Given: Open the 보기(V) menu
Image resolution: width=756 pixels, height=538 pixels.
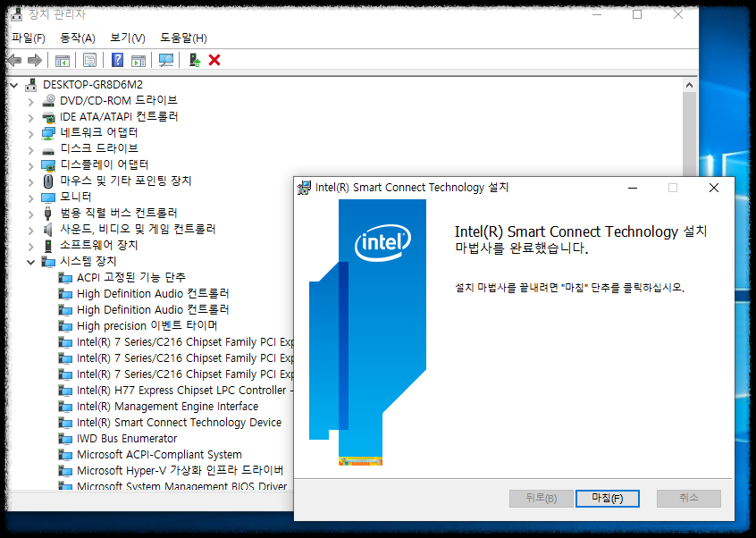Looking at the screenshot, I should [x=127, y=38].
